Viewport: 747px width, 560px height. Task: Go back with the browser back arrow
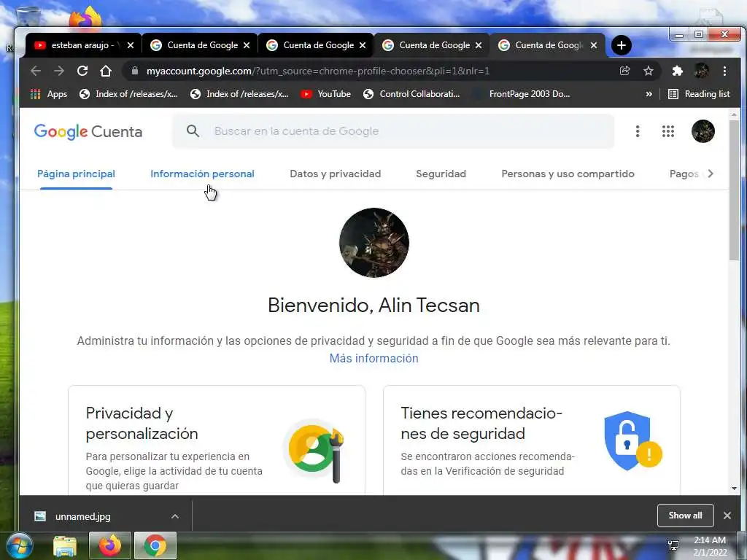pyautogui.click(x=36, y=71)
